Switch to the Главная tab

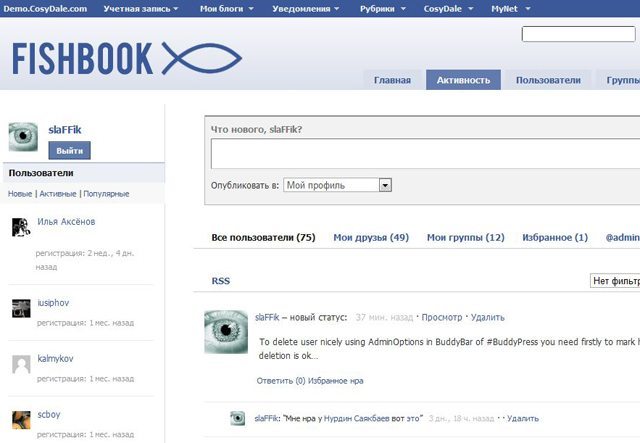[x=392, y=80]
